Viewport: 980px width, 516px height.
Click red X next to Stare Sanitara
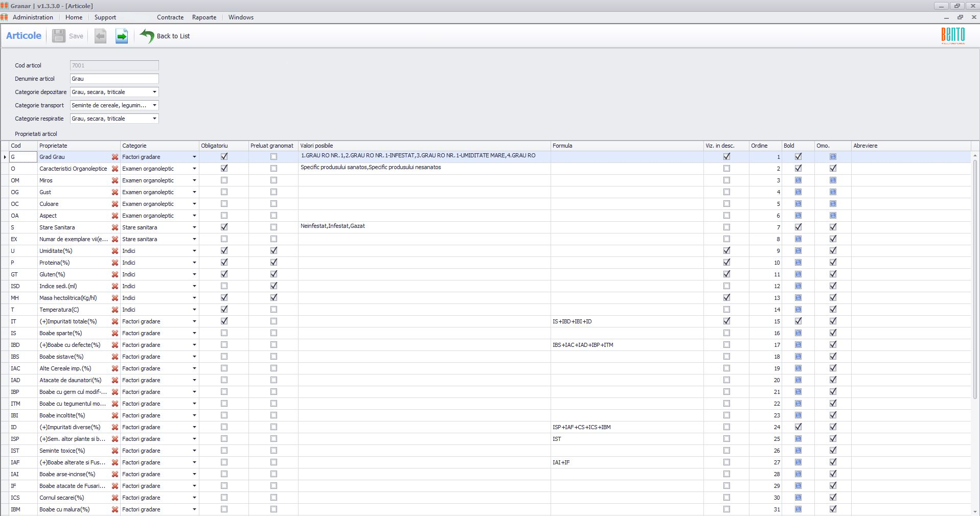(115, 227)
